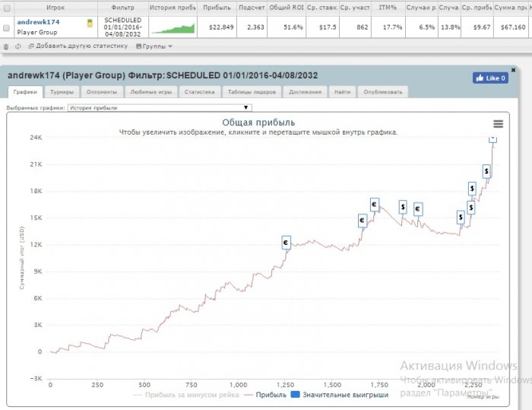Expand the 'Группы' dropdown

click(x=153, y=46)
